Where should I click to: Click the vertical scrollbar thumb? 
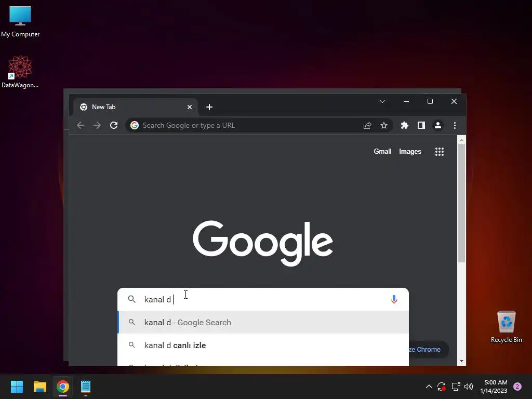(x=461, y=203)
